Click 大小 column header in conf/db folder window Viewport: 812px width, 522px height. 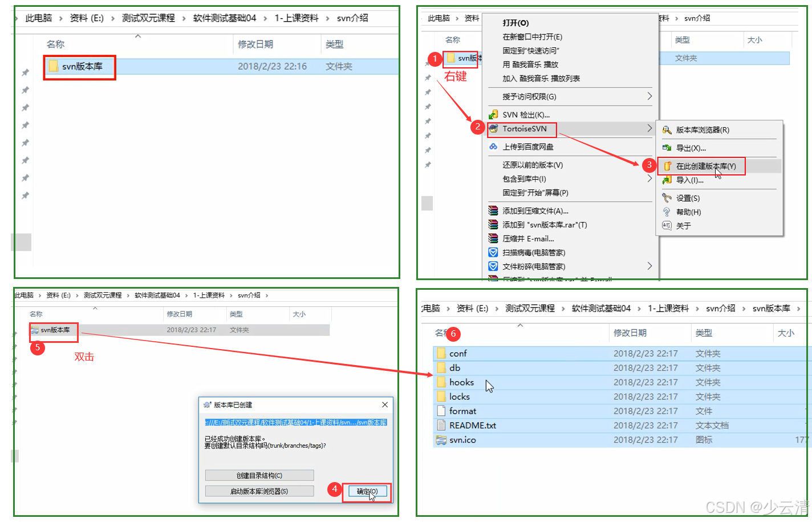[x=786, y=333]
